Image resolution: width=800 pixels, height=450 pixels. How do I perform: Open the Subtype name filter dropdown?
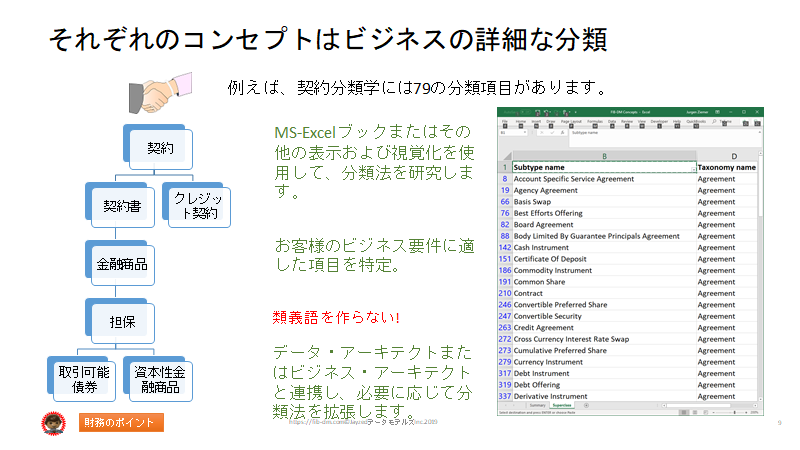click(693, 168)
